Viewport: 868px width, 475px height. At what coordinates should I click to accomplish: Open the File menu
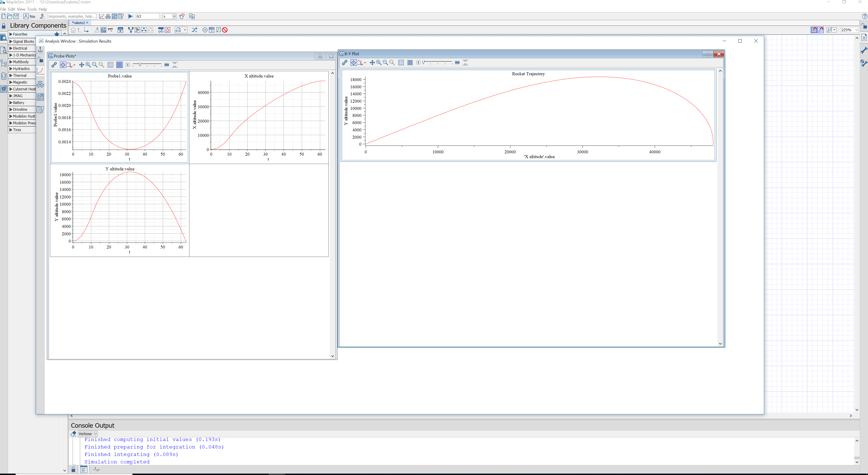pyautogui.click(x=3, y=9)
